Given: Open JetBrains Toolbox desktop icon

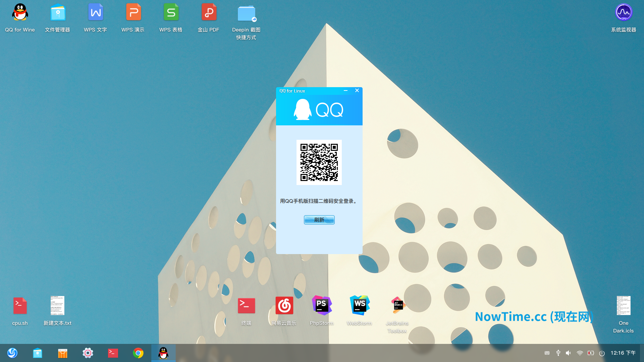Looking at the screenshot, I should pyautogui.click(x=397, y=305).
